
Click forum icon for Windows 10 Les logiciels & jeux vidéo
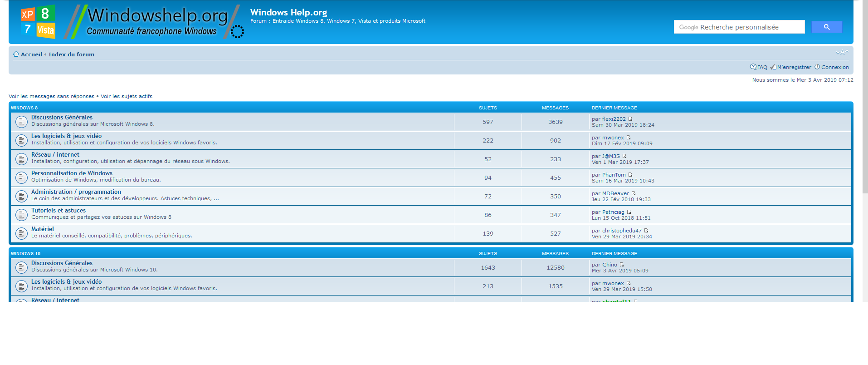(x=21, y=286)
